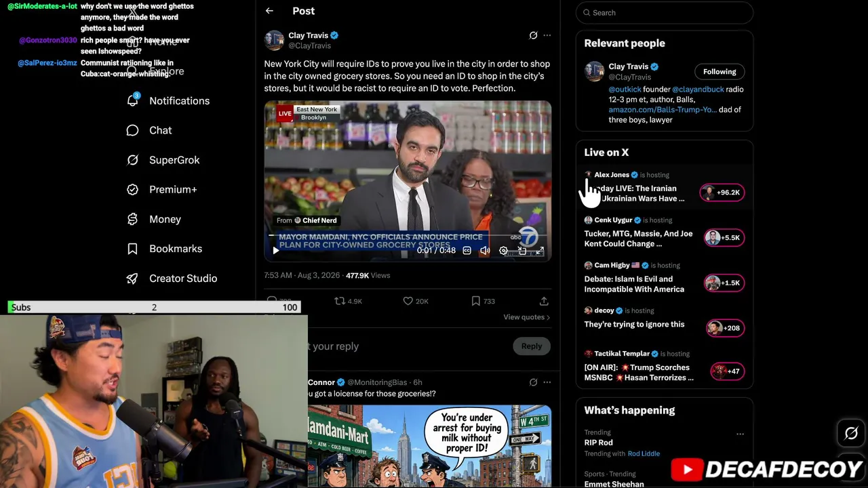This screenshot has width=868, height=488.
Task: Open the more menu on Clay Travis's post
Action: coord(547,35)
